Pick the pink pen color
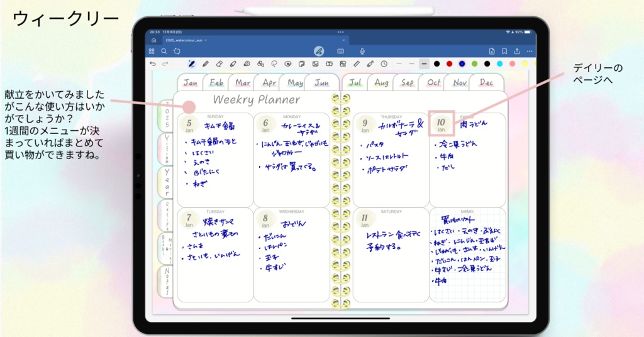The height and width of the screenshot is (337, 644). pos(512,64)
